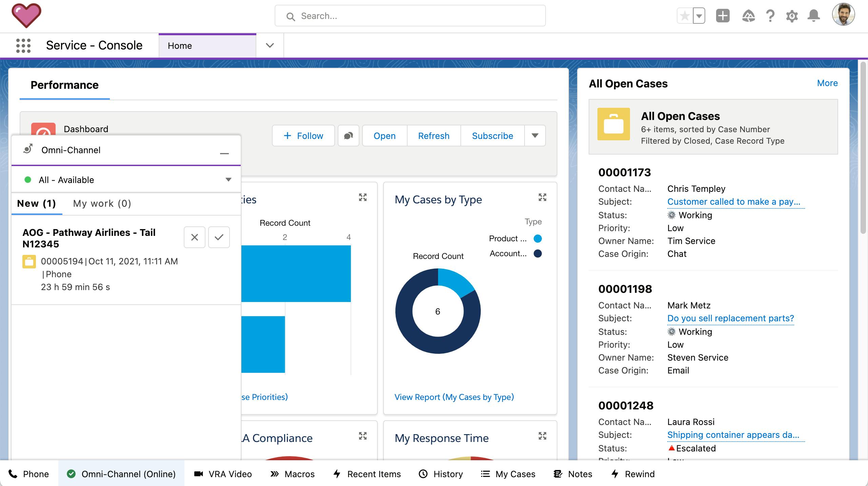This screenshot has height=486, width=868.
Task: Decline the AOG Pathway Airlines work request
Action: point(195,237)
